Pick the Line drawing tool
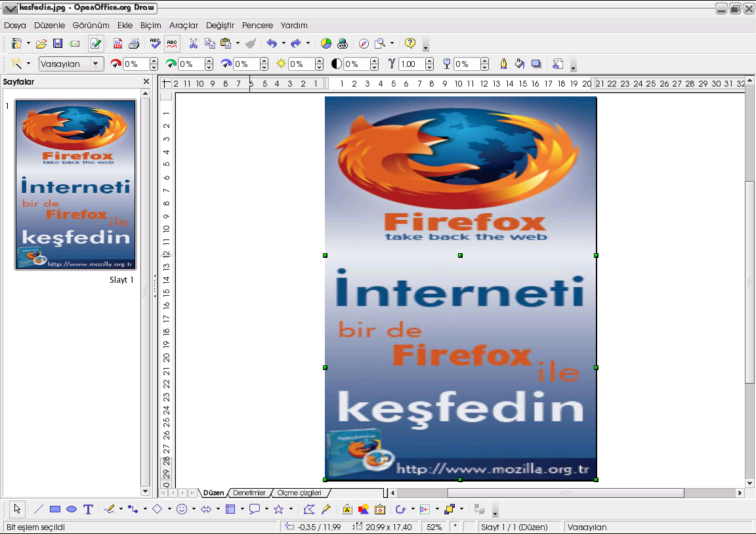Screen dimensions: 756x534 click(x=39, y=509)
